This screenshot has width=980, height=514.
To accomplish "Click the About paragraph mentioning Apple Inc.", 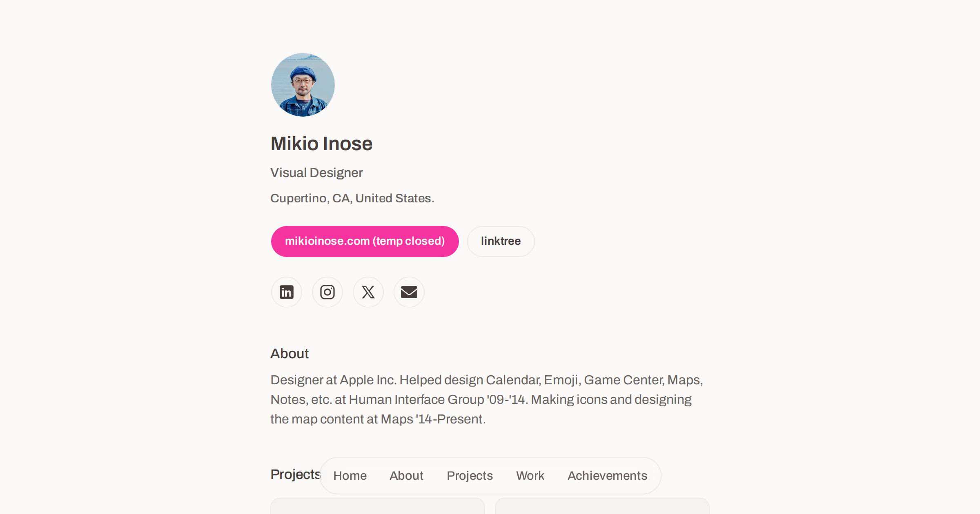I will [x=487, y=400].
